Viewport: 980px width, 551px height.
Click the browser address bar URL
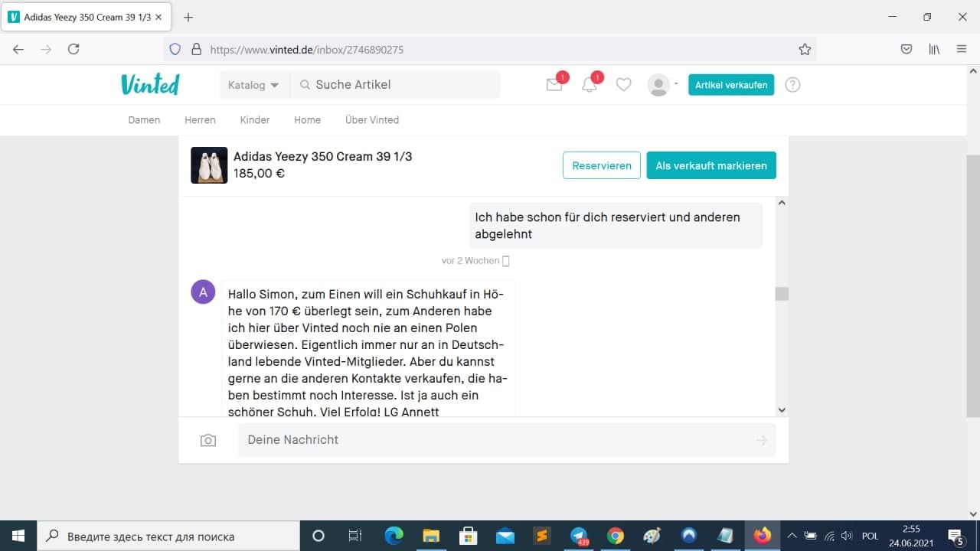(x=307, y=50)
